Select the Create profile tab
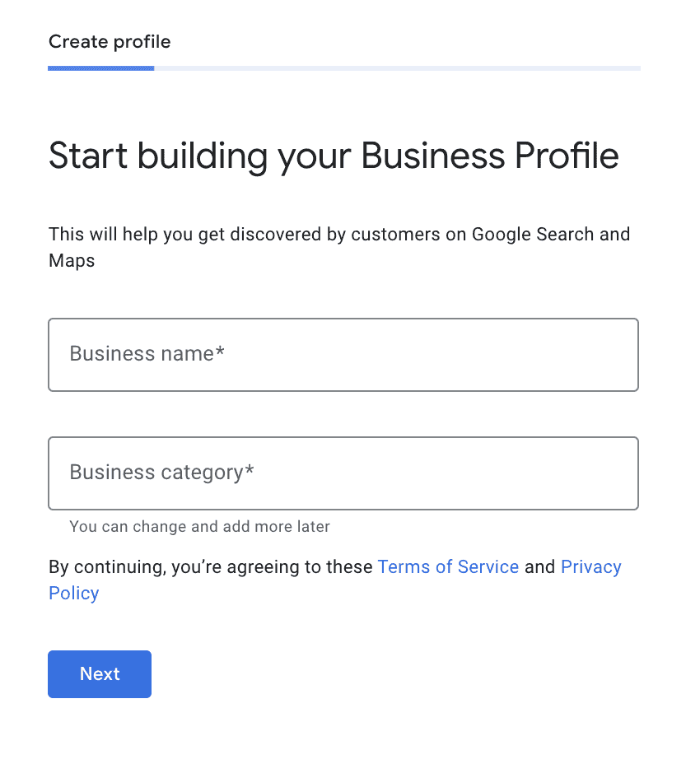 [x=109, y=41]
